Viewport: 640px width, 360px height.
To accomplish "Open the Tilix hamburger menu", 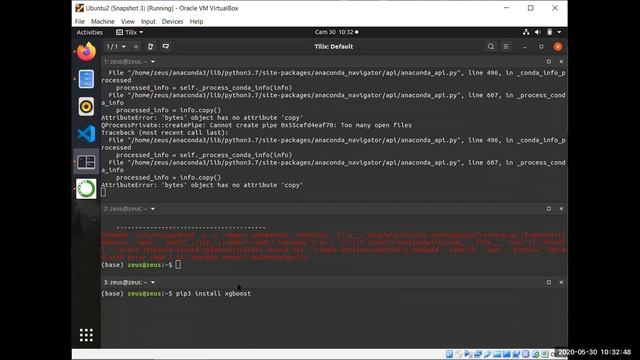I will [506, 47].
